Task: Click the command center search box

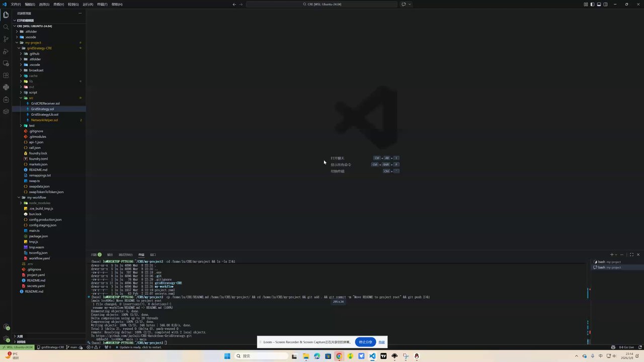Action: click(322, 4)
